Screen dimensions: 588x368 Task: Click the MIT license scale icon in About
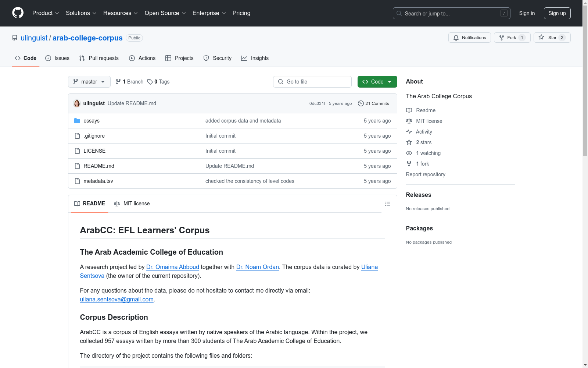click(x=409, y=121)
